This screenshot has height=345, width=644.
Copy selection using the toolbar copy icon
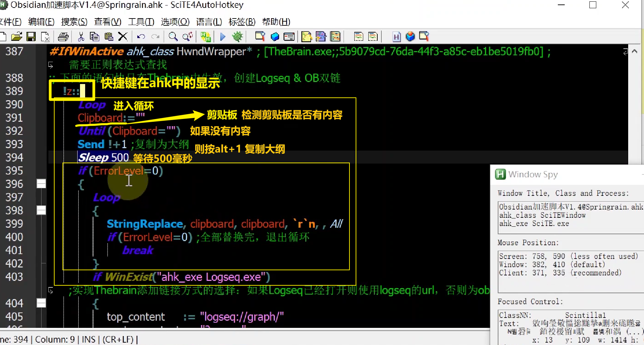pos(94,36)
